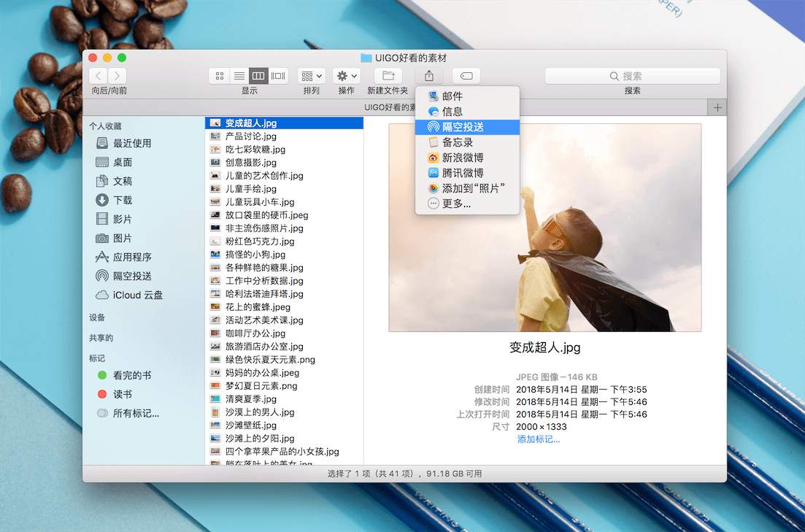Select file 花上的蜜蜂.jpeg
Viewport: 805px width, 532px height.
(285, 307)
